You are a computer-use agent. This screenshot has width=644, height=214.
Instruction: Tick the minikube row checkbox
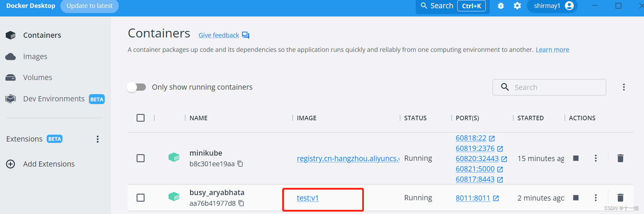tap(140, 158)
